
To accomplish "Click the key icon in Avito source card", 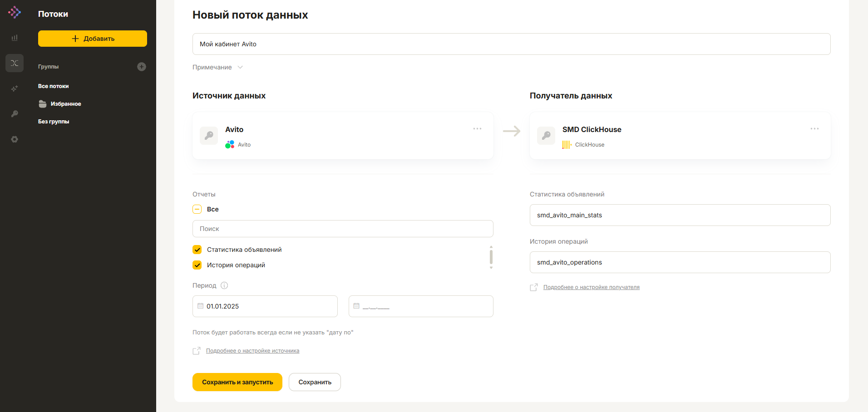I will coord(209,136).
